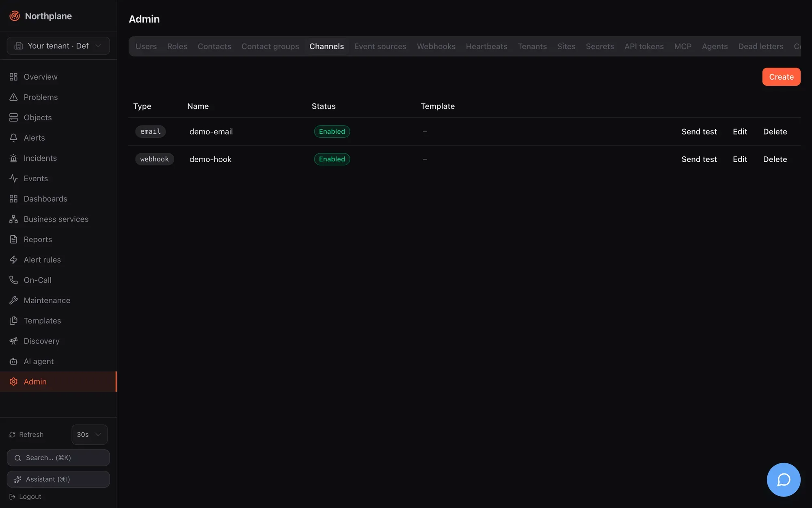
Task: Open the Sites tab
Action: tap(566, 46)
